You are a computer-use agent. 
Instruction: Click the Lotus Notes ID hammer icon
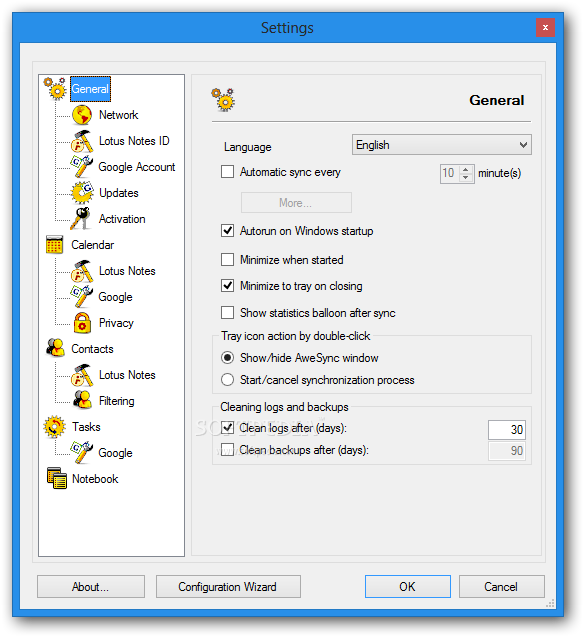pos(82,141)
